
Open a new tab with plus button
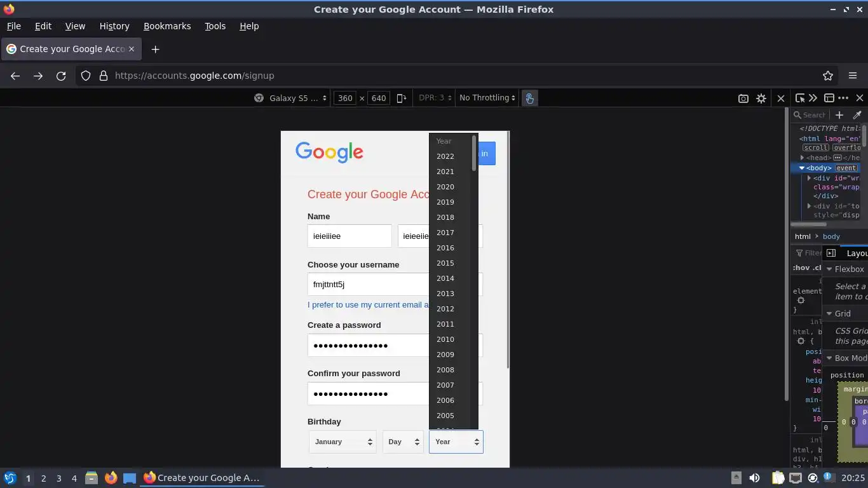(x=155, y=49)
